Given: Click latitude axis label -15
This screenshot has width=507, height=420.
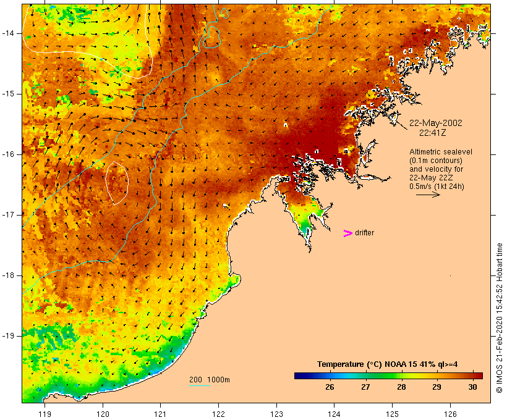Looking at the screenshot, I should [x=8, y=94].
